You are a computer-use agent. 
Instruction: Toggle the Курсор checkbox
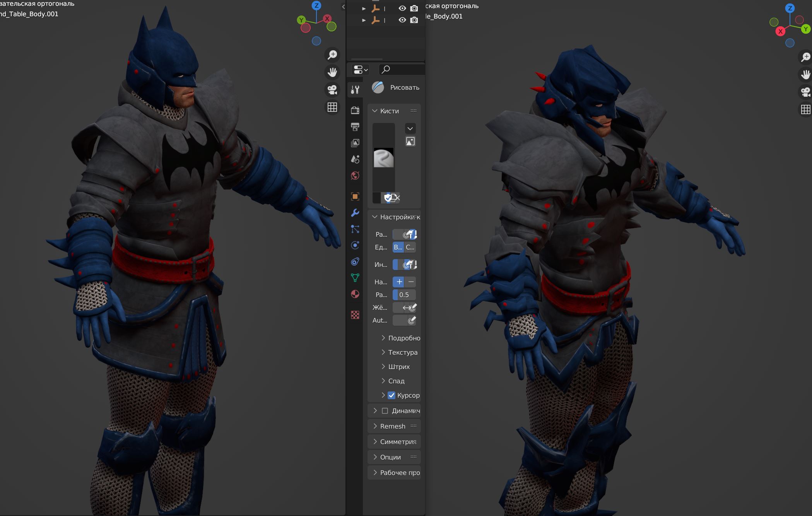(391, 395)
